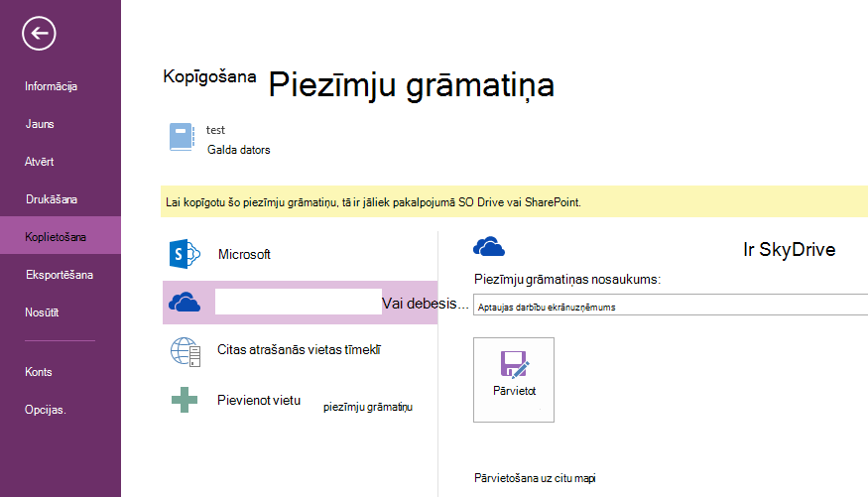
Task: Click the 'Piezīmju grāmatiņas nosaukums:' label
Action: [567, 280]
